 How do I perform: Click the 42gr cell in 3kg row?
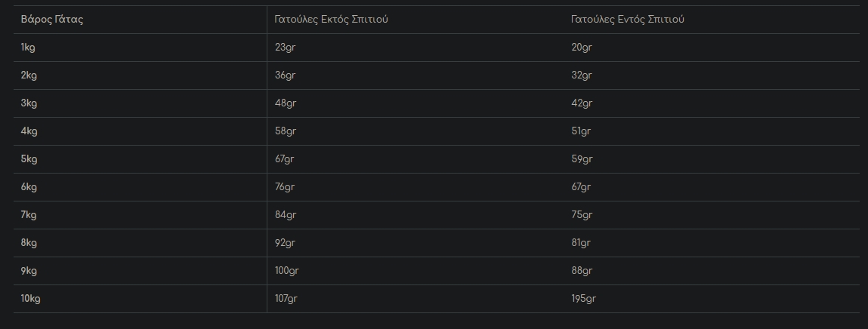point(582,103)
